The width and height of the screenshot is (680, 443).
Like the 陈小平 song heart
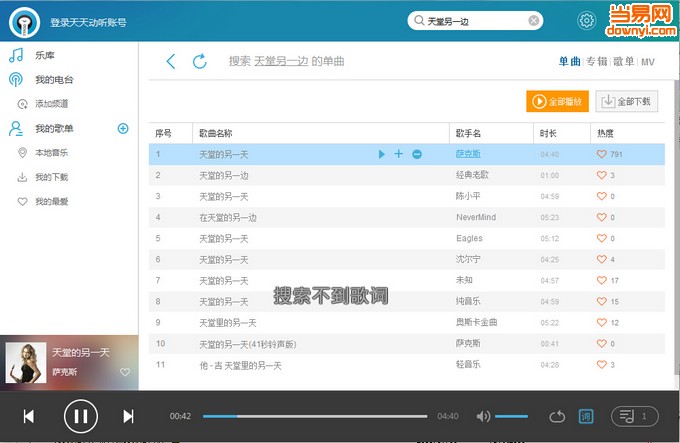(602, 196)
